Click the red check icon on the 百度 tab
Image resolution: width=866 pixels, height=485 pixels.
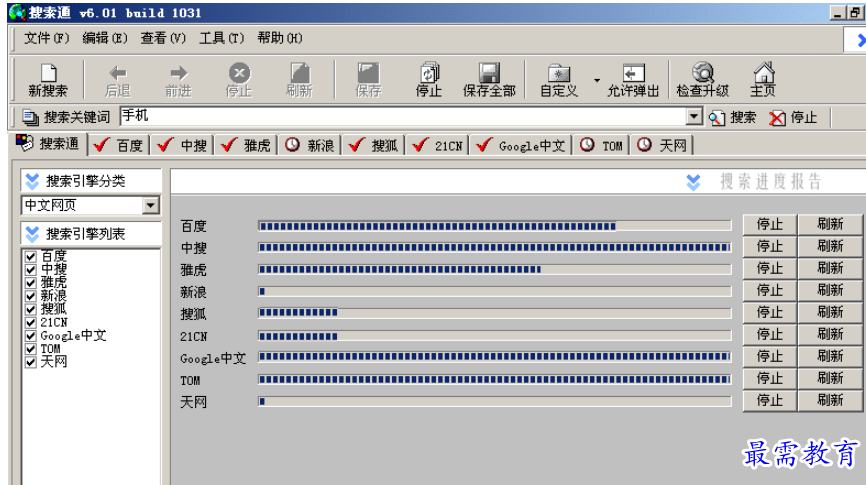(x=102, y=145)
